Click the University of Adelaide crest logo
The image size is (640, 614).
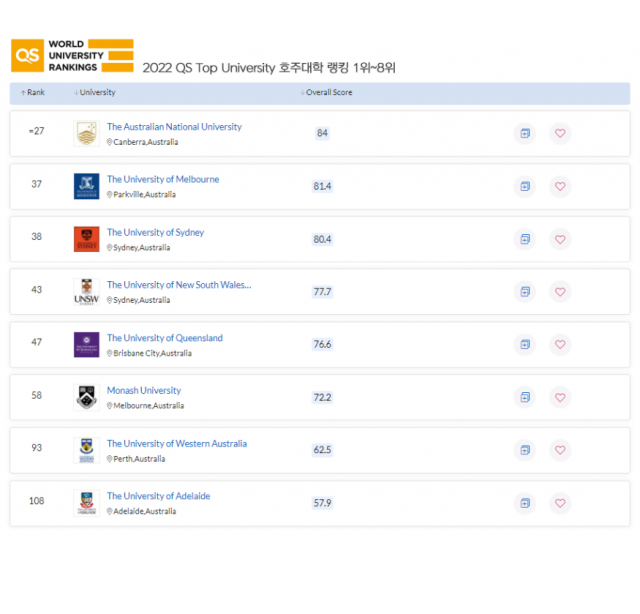[86, 503]
